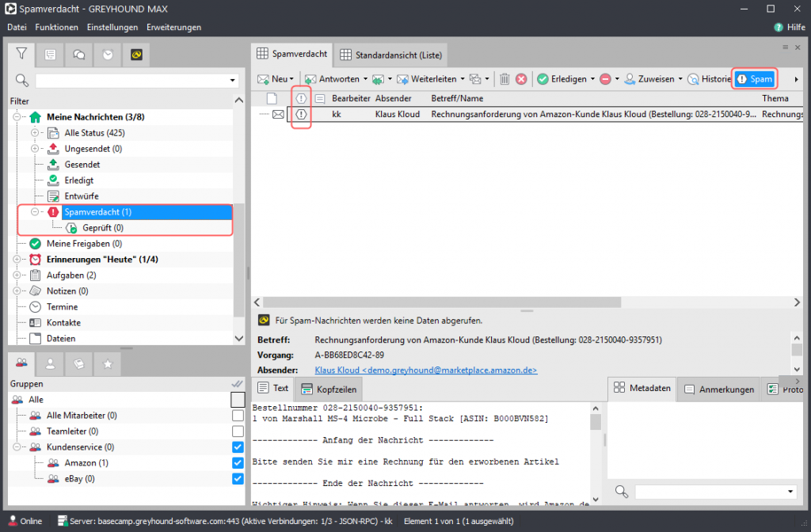Click the sidebar search input field
Screen dimensions: 811x532
click(x=131, y=80)
